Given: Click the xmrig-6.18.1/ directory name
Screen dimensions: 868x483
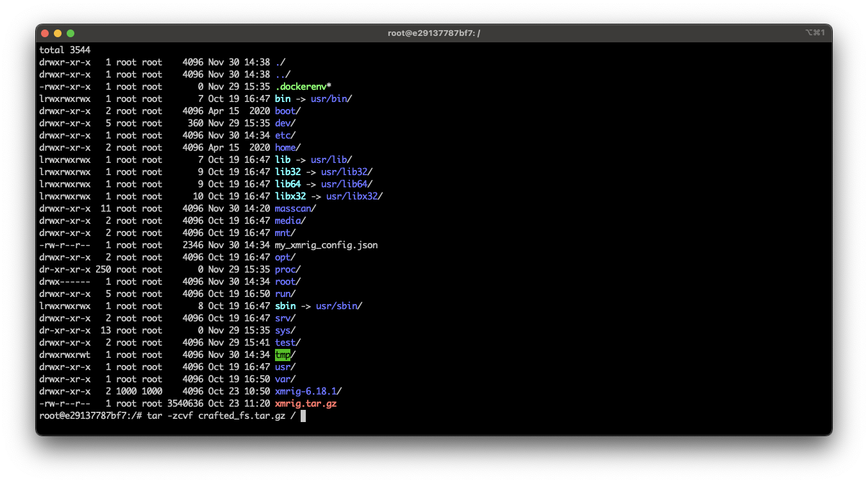Looking at the screenshot, I should tap(308, 391).
